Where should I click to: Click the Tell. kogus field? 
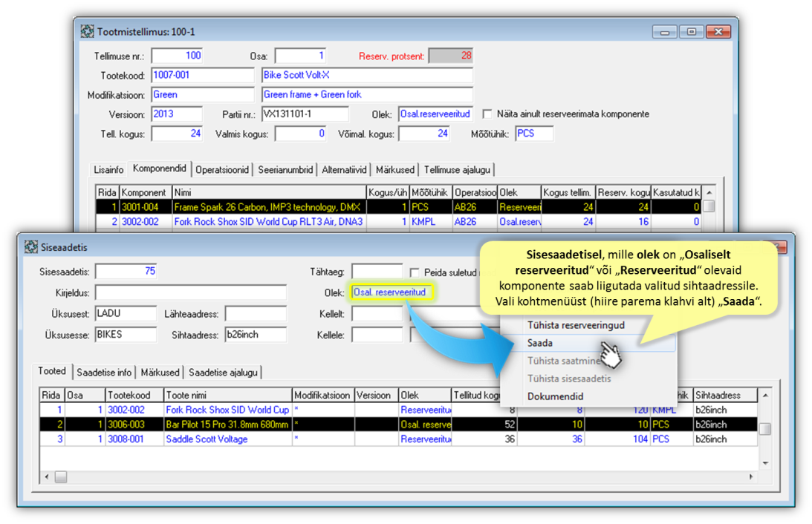[x=177, y=134]
